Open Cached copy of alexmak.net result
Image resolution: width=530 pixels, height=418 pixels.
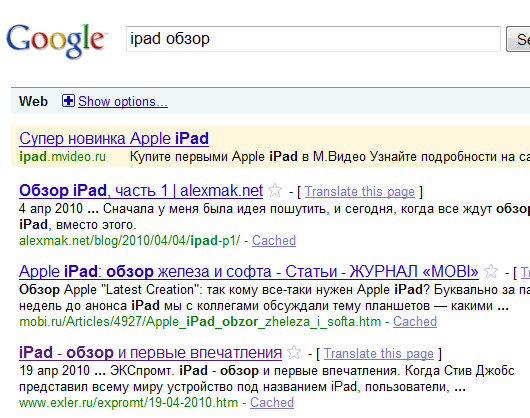274,241
